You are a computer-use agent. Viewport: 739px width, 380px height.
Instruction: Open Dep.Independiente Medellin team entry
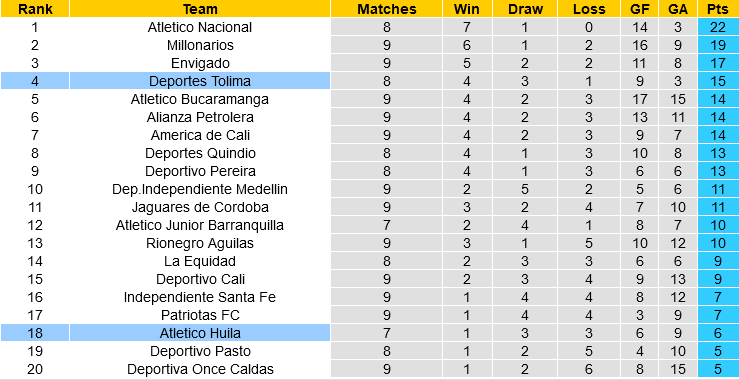coord(200,190)
